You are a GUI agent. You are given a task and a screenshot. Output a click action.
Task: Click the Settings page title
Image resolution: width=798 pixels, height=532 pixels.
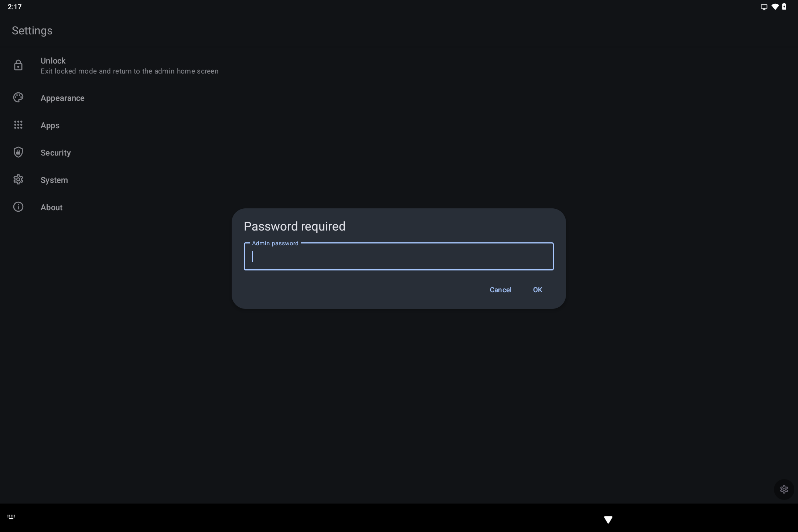pos(32,31)
